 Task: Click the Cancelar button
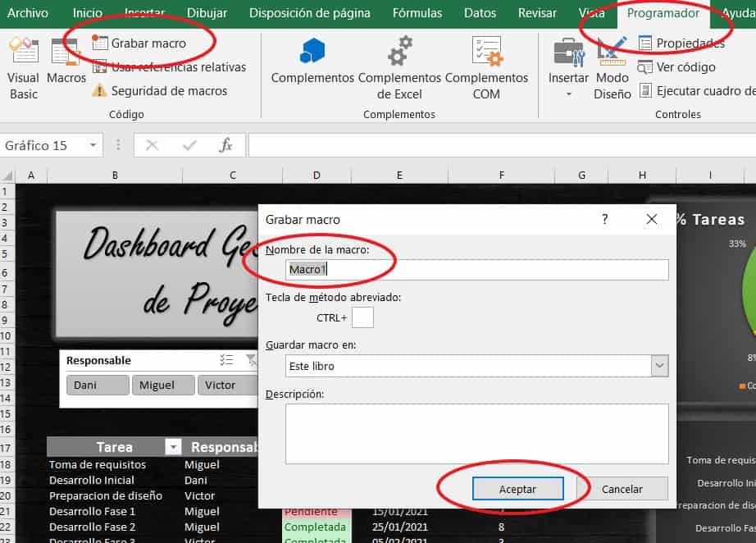[x=622, y=489]
